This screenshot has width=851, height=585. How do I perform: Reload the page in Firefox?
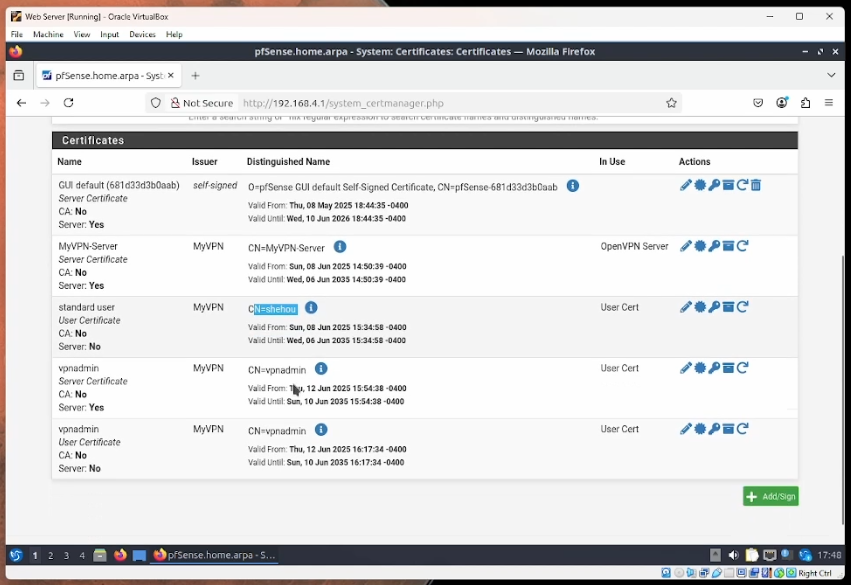pyautogui.click(x=69, y=103)
